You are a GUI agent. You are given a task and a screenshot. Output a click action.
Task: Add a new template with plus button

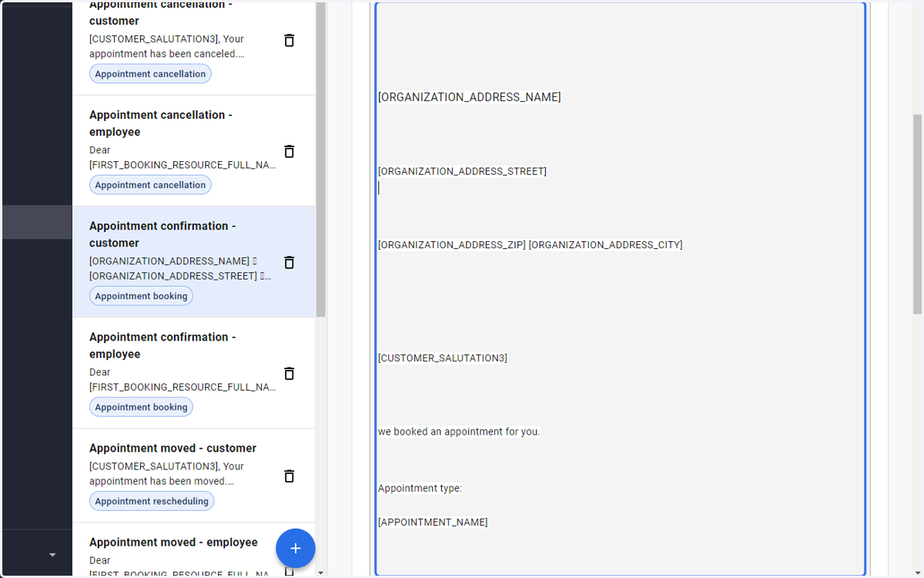[x=296, y=549]
